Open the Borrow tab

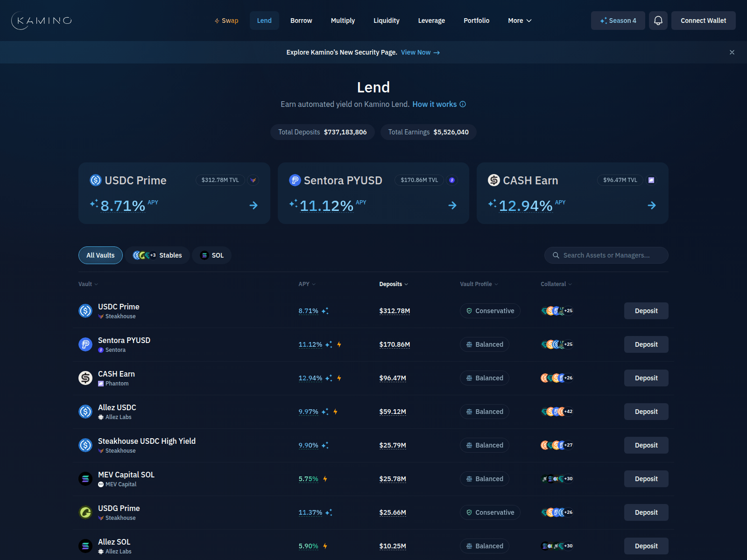click(301, 21)
